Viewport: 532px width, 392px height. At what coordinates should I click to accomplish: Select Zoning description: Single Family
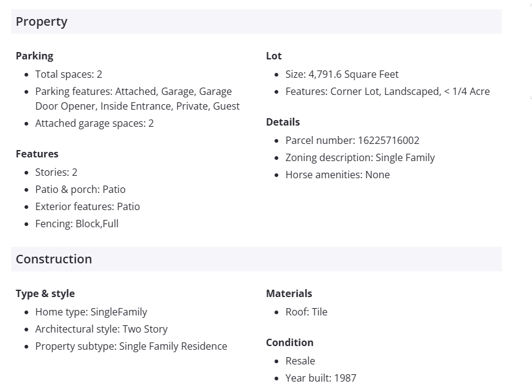click(x=360, y=157)
